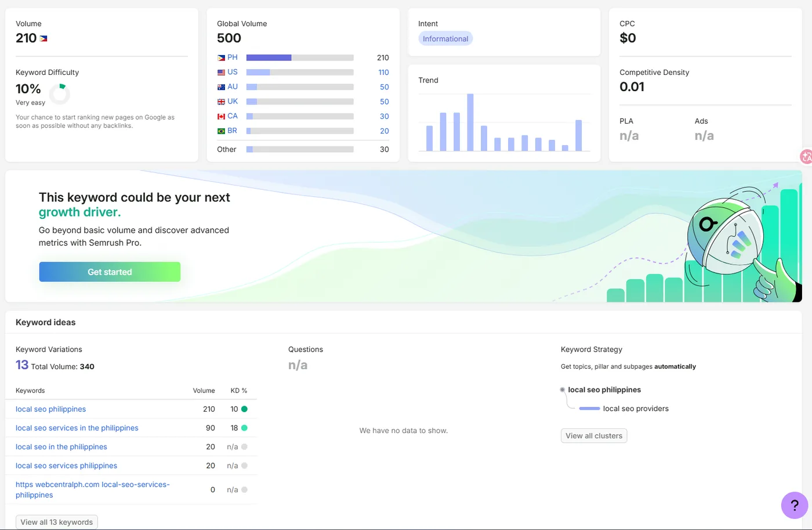Click the CA volume value 30
Screen dimensions: 812x530
tap(385, 116)
